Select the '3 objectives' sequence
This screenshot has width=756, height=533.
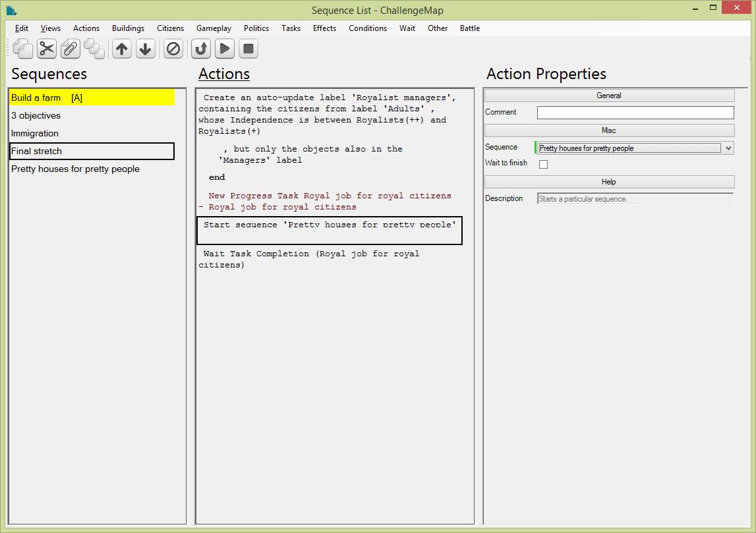pos(92,116)
